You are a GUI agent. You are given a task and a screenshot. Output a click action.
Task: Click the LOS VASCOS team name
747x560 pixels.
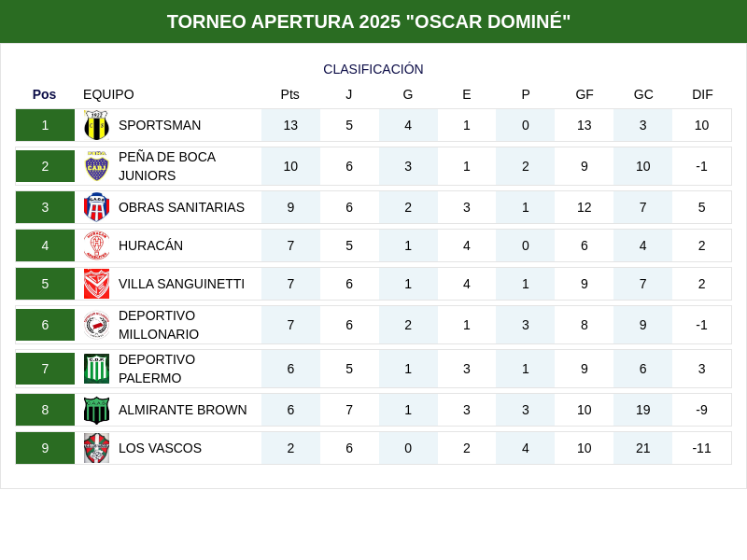coord(160,448)
